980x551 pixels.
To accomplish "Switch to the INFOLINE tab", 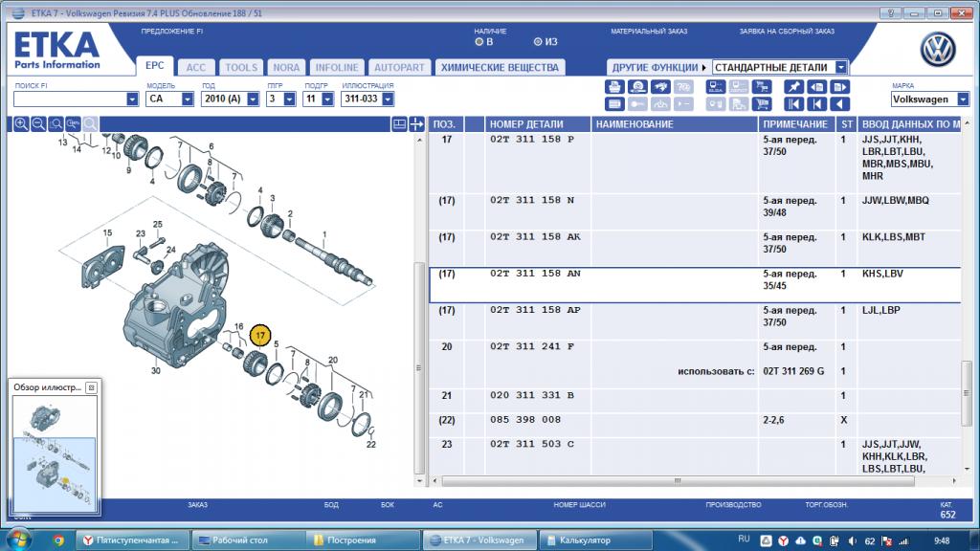I will (337, 68).
